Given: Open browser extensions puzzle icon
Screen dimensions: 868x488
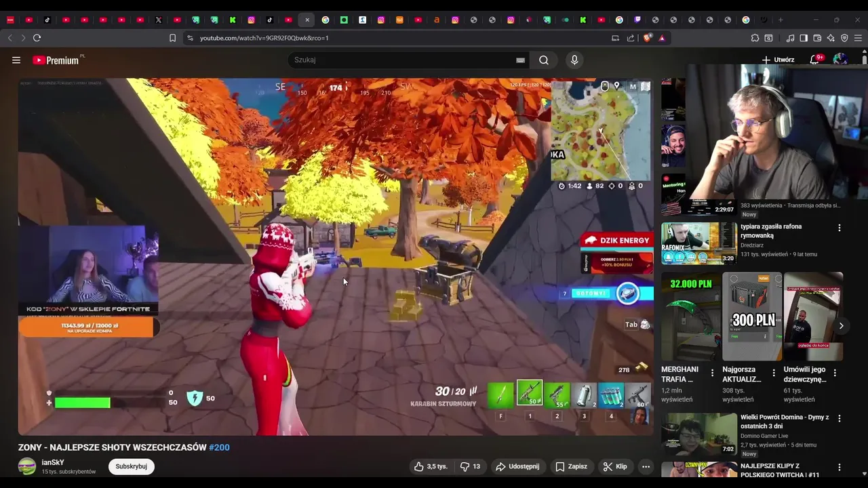Looking at the screenshot, I should coord(755,38).
